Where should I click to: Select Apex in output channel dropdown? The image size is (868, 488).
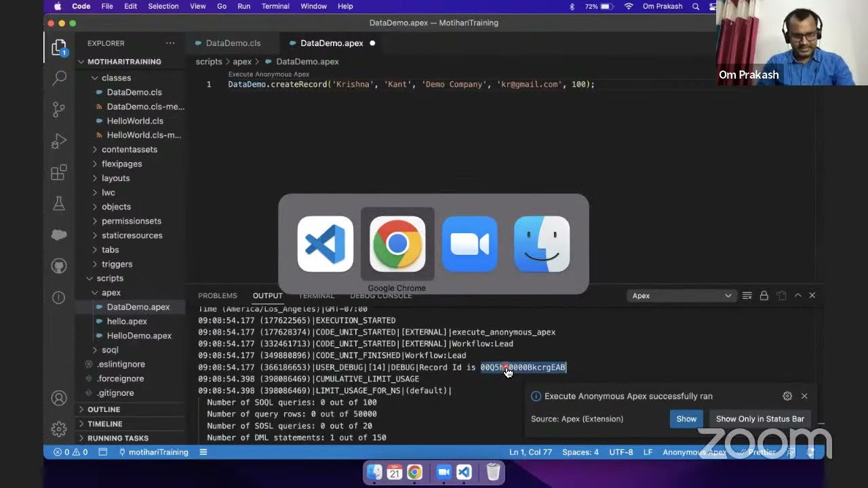(681, 296)
